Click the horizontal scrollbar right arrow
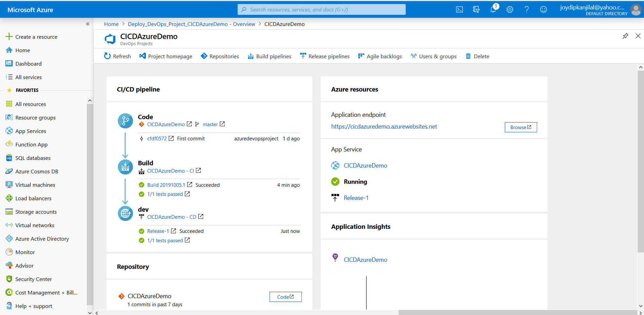This screenshot has width=644, height=315. [641, 313]
